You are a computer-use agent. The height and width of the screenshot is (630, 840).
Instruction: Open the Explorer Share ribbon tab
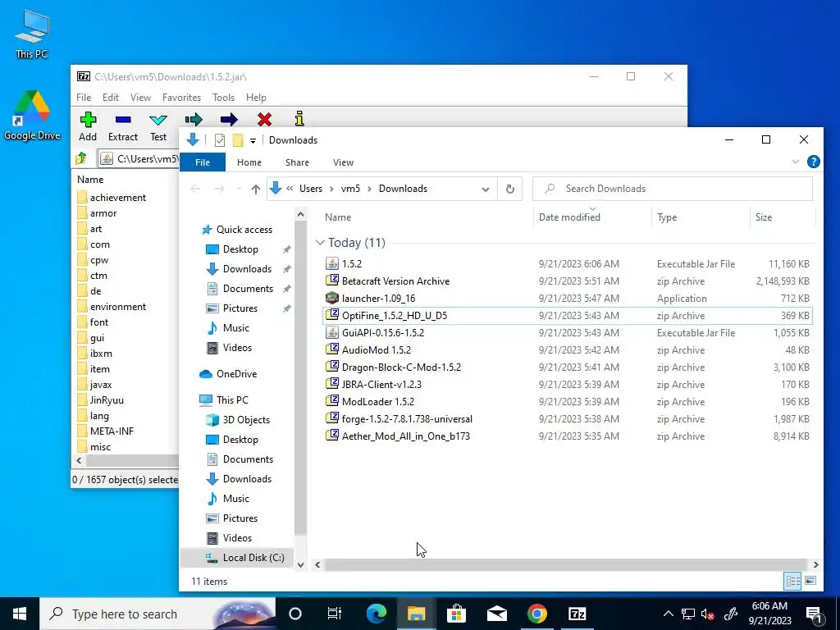pyautogui.click(x=297, y=162)
